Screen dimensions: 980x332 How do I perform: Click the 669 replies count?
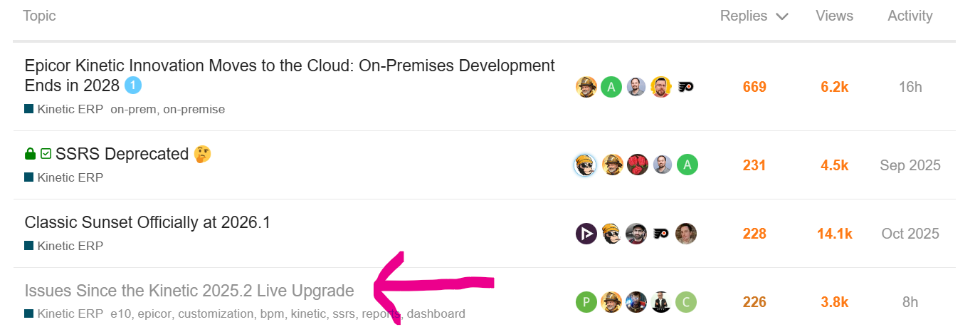point(754,87)
